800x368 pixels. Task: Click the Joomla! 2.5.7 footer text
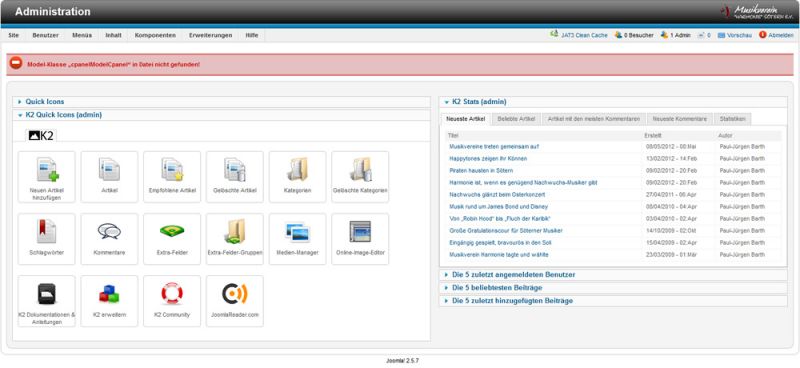[402, 360]
